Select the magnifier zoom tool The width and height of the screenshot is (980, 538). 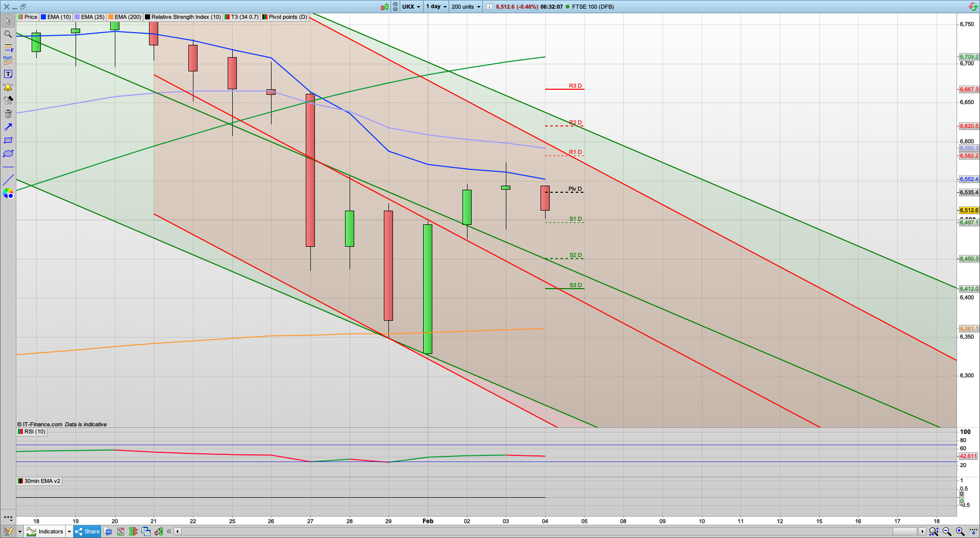point(8,34)
